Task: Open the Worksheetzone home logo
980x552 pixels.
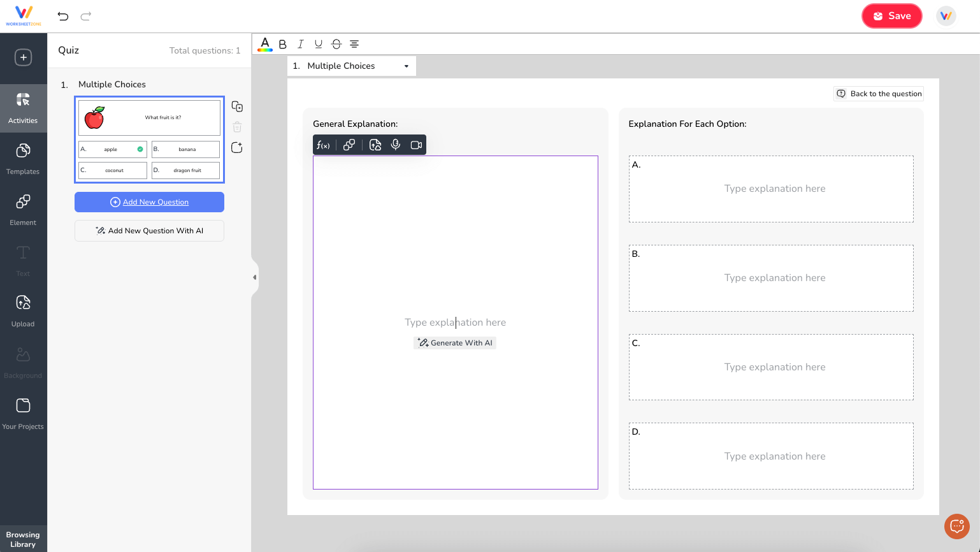Action: (x=24, y=16)
